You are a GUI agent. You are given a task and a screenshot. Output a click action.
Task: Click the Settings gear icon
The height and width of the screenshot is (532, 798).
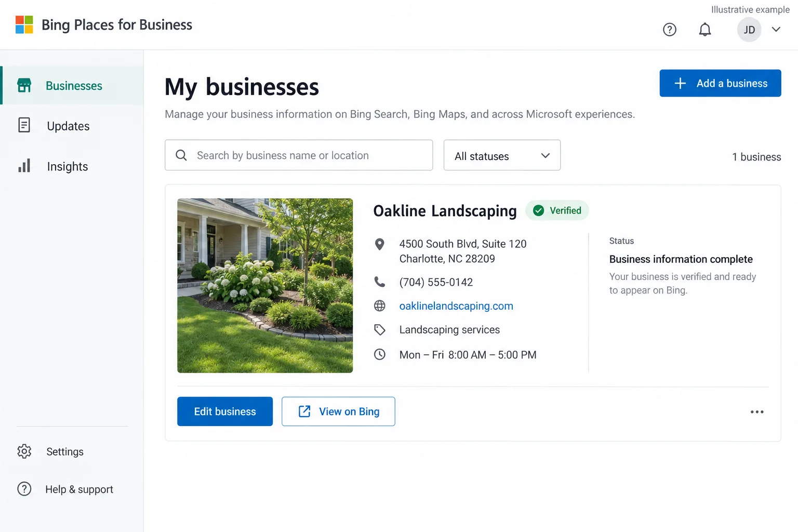(x=24, y=451)
